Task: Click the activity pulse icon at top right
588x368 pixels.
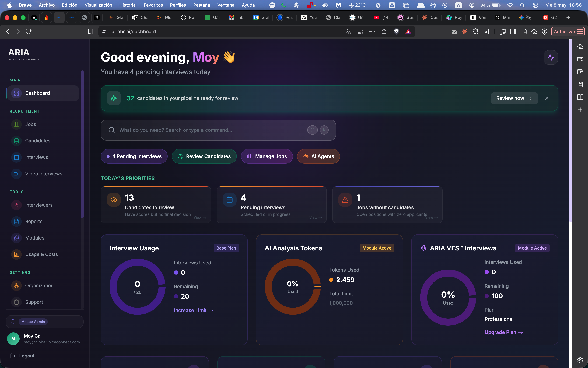Action: (551, 57)
